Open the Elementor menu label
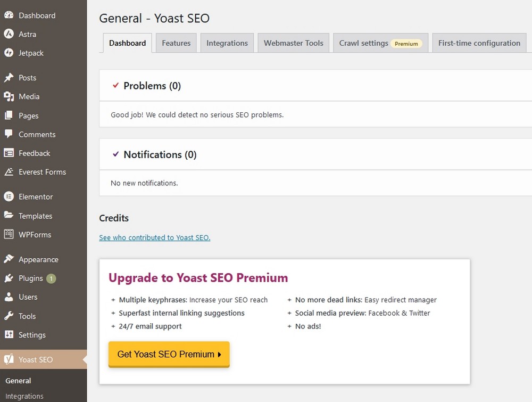 36,196
